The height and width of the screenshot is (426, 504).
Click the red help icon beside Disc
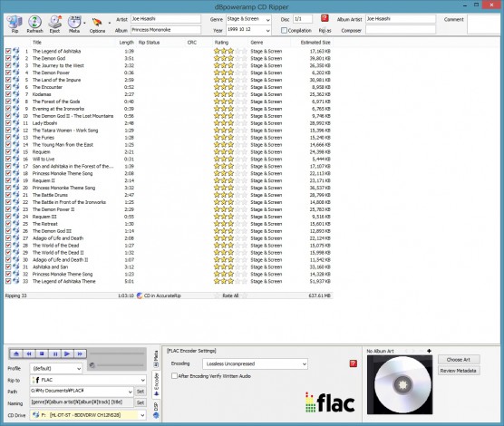[325, 18]
